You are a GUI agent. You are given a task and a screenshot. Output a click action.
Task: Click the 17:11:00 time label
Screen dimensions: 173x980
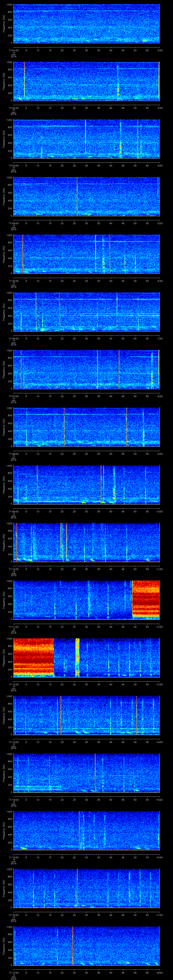pyautogui.click(x=13, y=627)
